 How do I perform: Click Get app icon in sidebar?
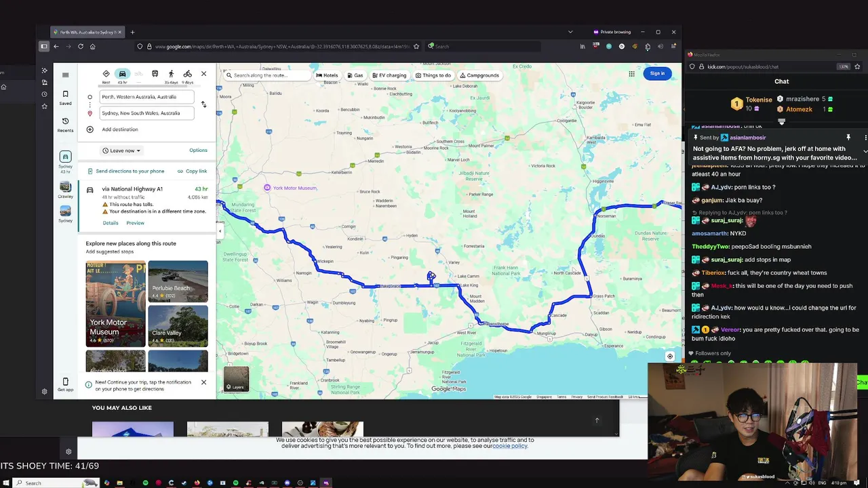click(65, 385)
